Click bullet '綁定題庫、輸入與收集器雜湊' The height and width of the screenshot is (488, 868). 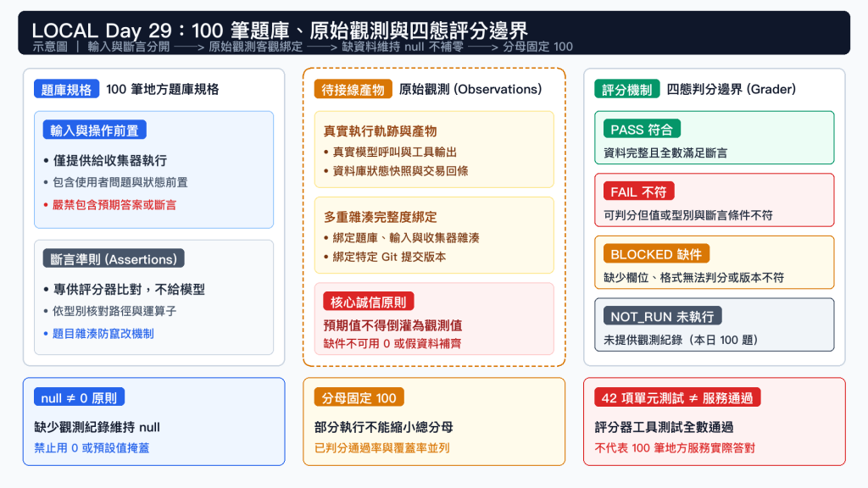click(406, 238)
